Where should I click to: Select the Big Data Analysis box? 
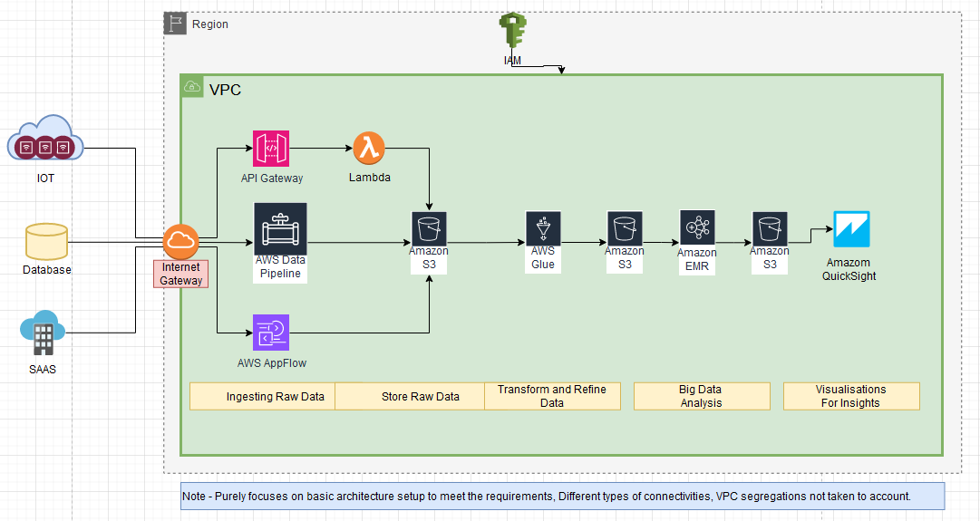(x=702, y=396)
